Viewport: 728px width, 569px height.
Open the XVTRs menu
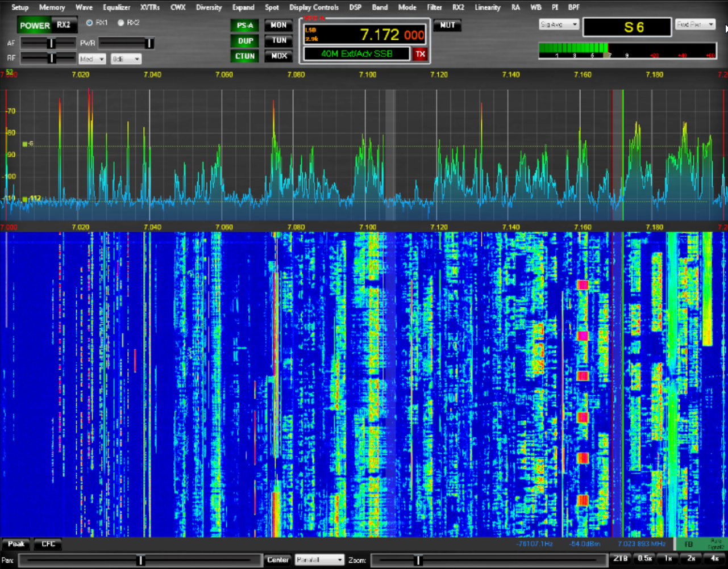point(150,7)
